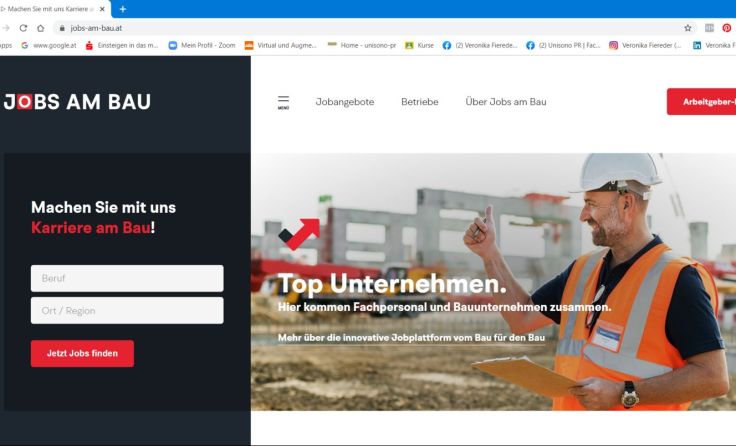Open the Kurse bookmark
736x446 pixels.
point(420,46)
